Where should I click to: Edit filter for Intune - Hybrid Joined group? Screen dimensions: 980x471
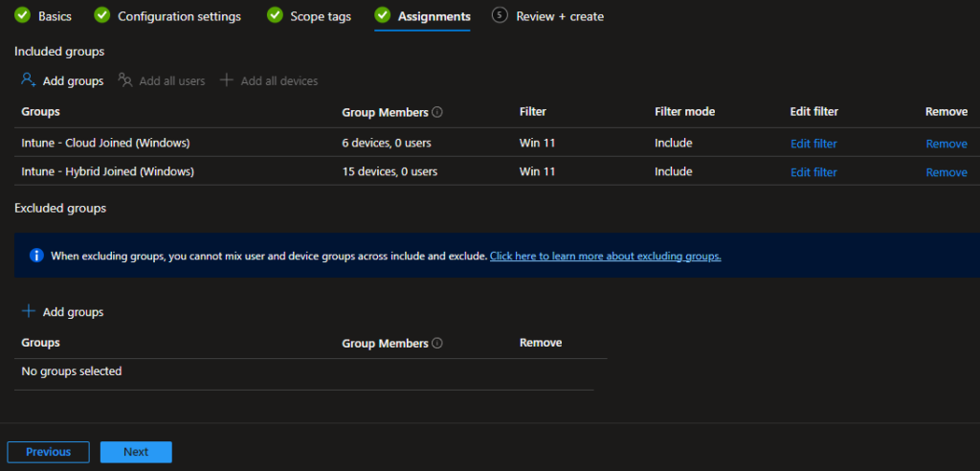pyautogui.click(x=813, y=172)
